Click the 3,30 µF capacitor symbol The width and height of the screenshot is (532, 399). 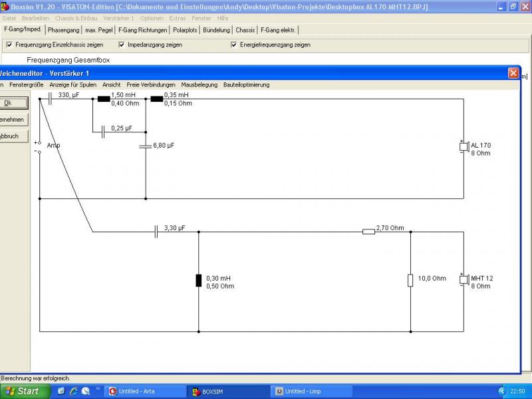[156, 231]
